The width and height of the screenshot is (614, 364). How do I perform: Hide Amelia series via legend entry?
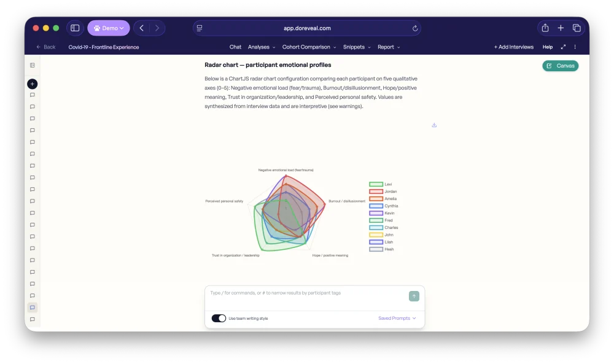[x=383, y=199]
